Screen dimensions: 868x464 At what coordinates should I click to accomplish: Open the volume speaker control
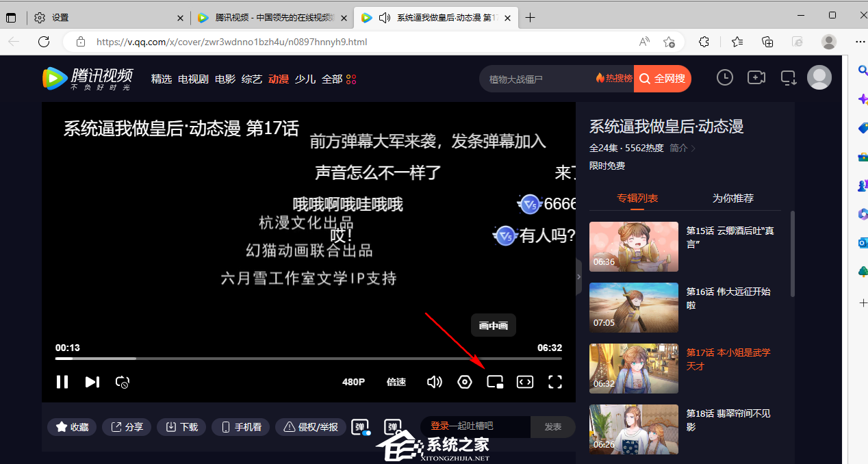point(435,382)
